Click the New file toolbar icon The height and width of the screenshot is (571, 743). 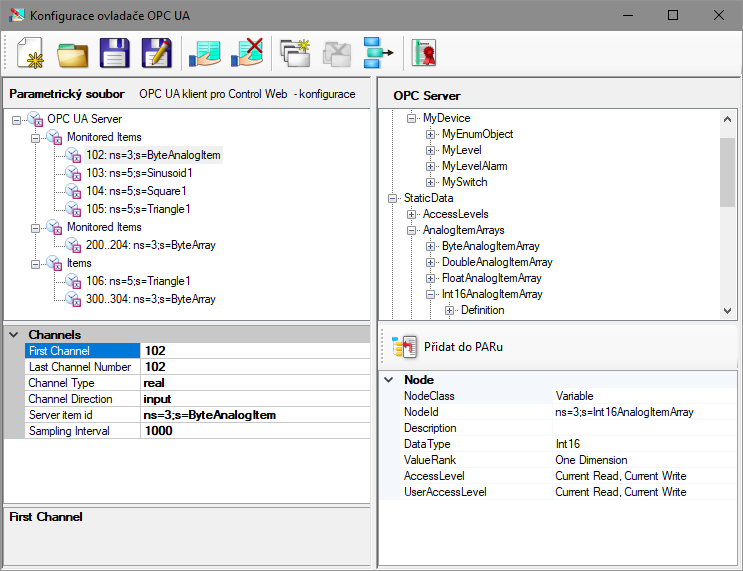30,52
